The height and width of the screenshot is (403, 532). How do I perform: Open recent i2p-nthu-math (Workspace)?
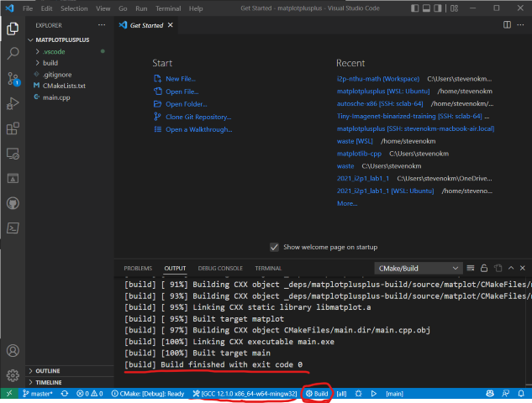pos(378,79)
